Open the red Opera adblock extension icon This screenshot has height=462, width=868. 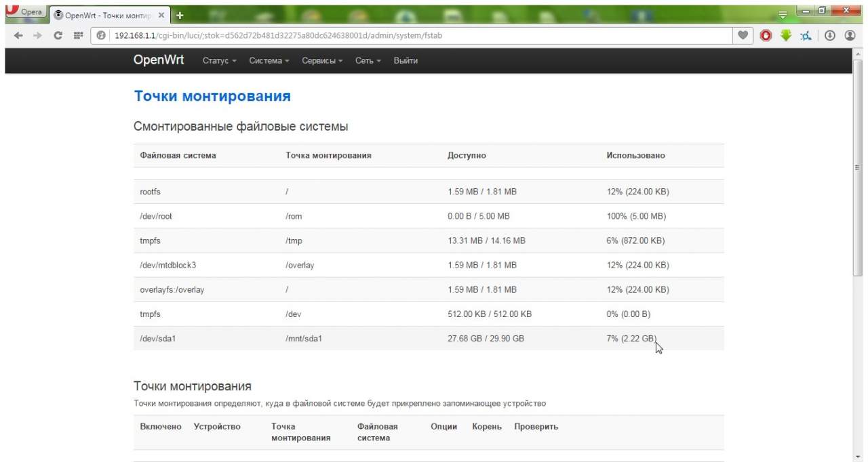pyautogui.click(x=766, y=35)
